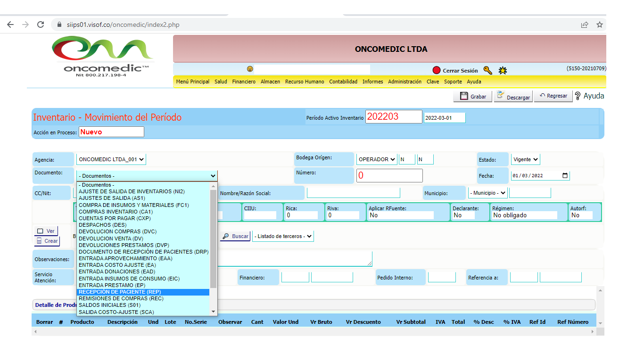Click the red Cerrar Sesión circle icon
Viewport: 644px width, 362px height.
tap(437, 71)
